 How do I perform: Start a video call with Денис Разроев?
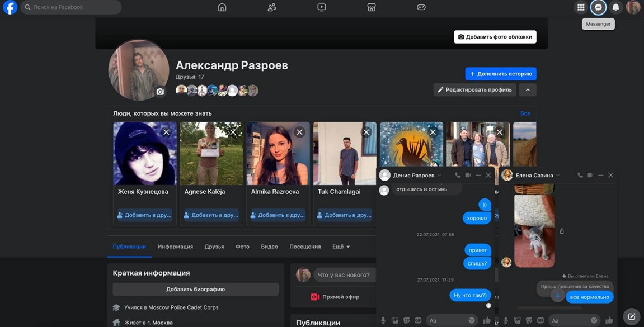tap(468, 175)
